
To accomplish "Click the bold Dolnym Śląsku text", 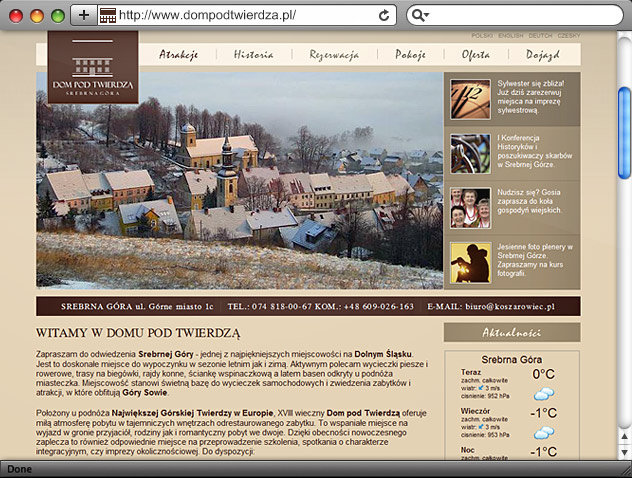I will point(383,354).
